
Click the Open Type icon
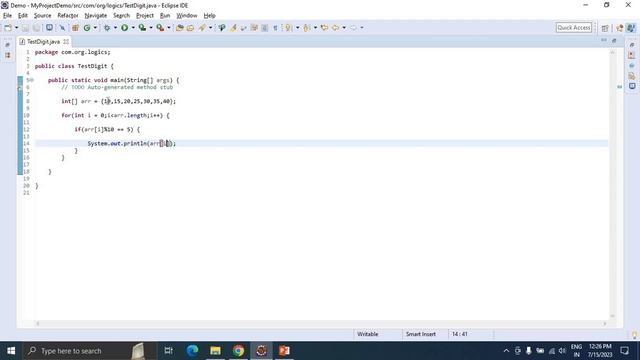click(180, 28)
